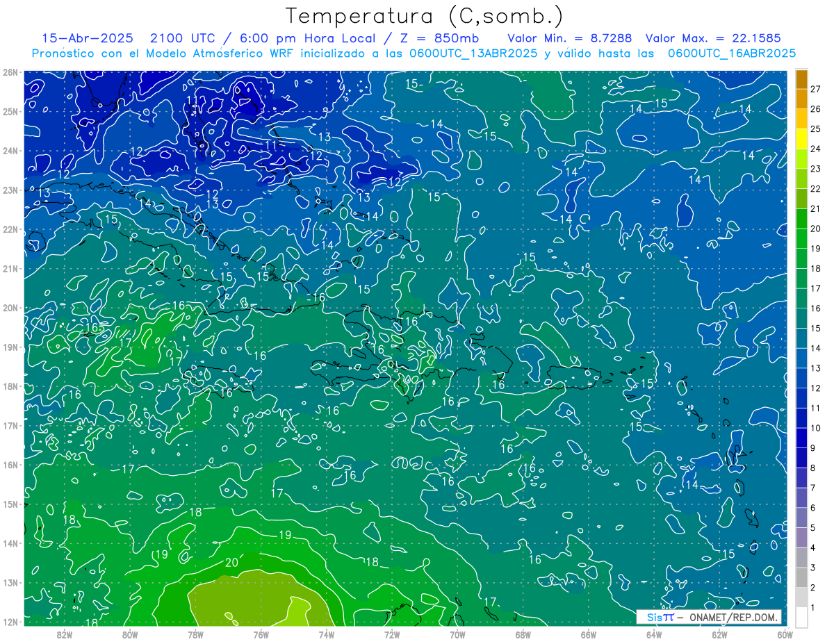Screen dimensions: 834x644
Task: Click the '60W' longitude axis label
Action: [x=785, y=634]
